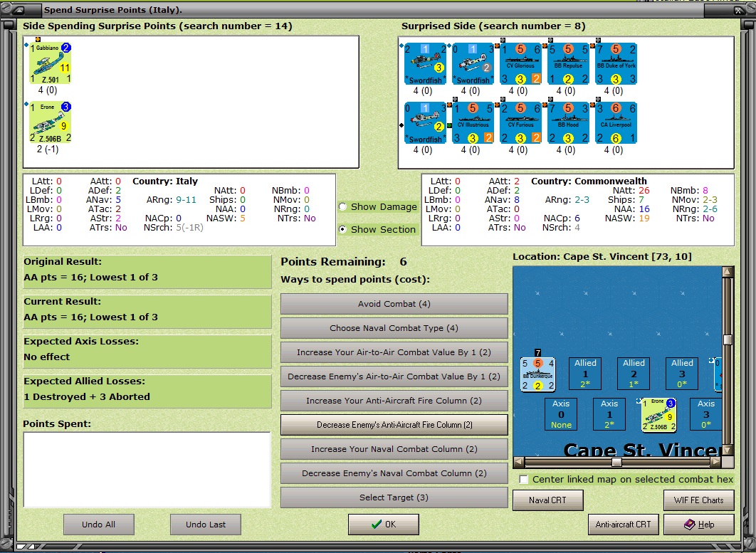Select the Gabbiano Z.501 aircraft counter

click(50, 63)
